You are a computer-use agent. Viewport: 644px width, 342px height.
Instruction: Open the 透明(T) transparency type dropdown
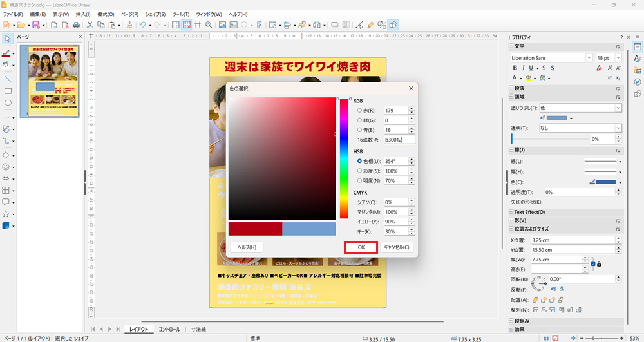[x=580, y=128]
